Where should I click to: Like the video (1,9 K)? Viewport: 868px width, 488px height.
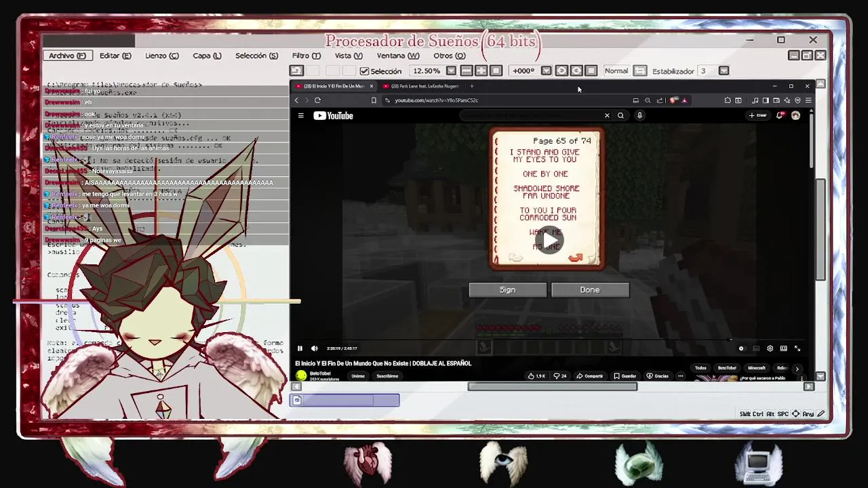537,376
